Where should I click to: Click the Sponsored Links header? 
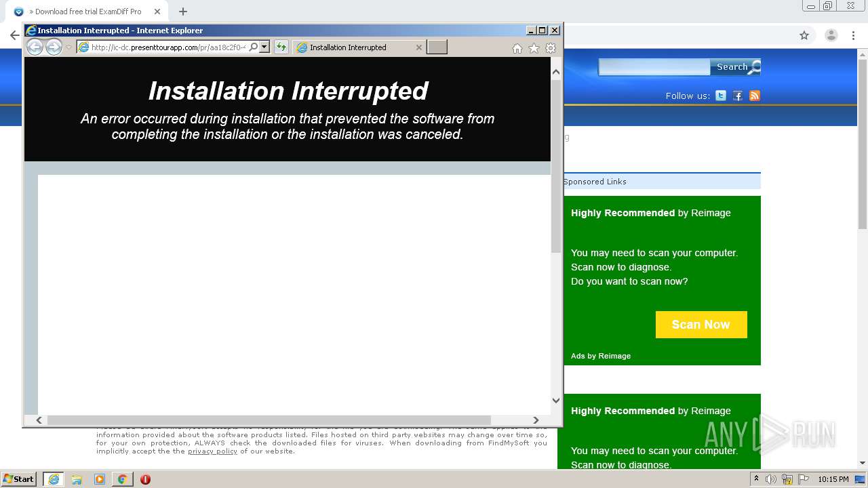point(595,182)
